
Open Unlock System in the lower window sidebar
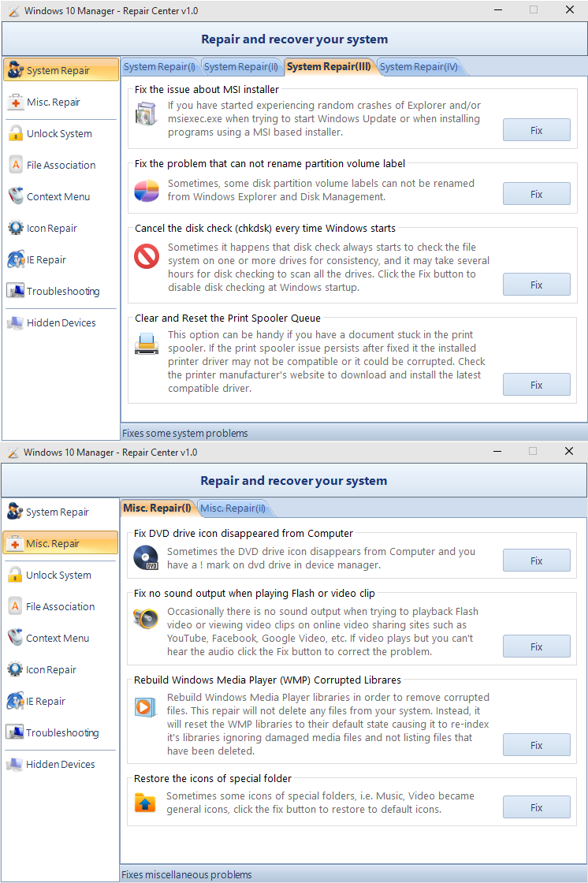tap(60, 575)
